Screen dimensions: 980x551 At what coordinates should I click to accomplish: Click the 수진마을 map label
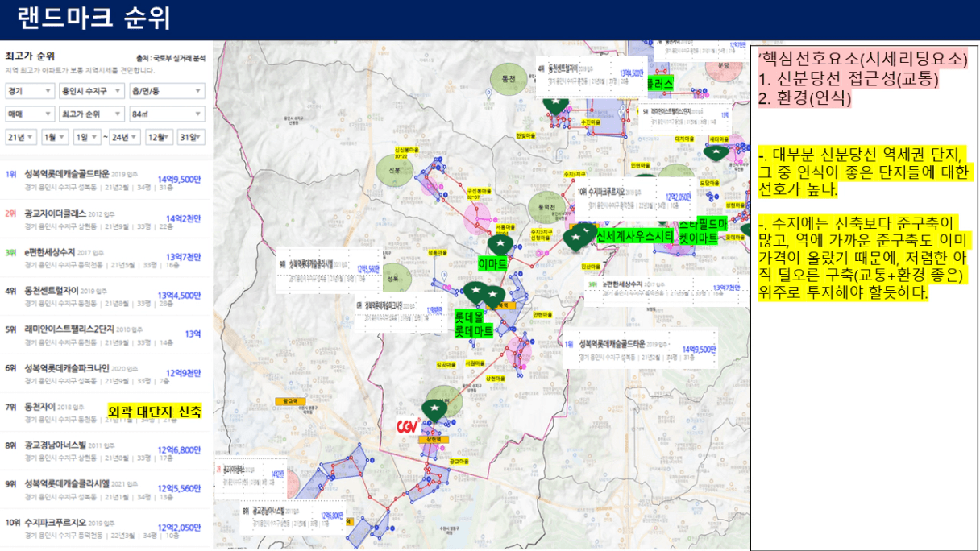pyautogui.click(x=590, y=122)
